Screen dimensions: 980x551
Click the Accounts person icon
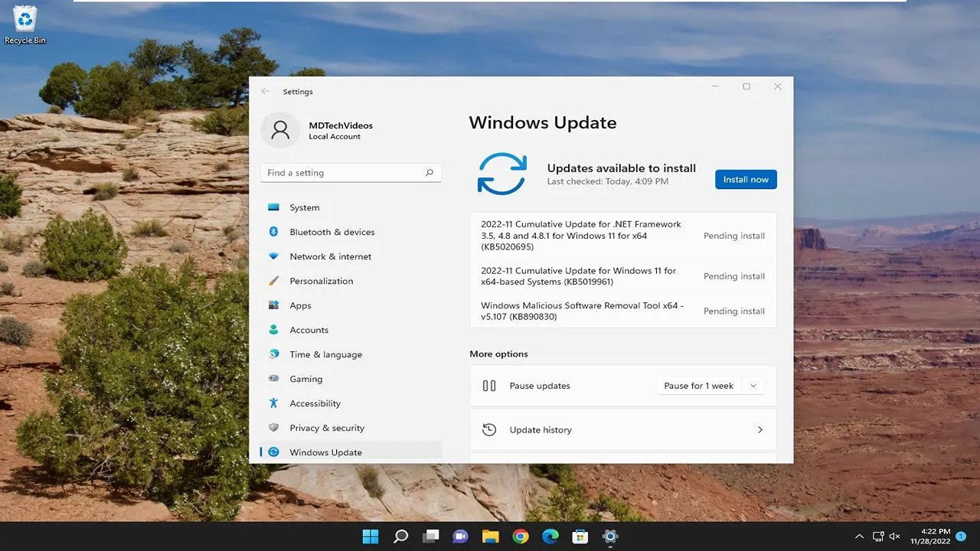pos(273,330)
